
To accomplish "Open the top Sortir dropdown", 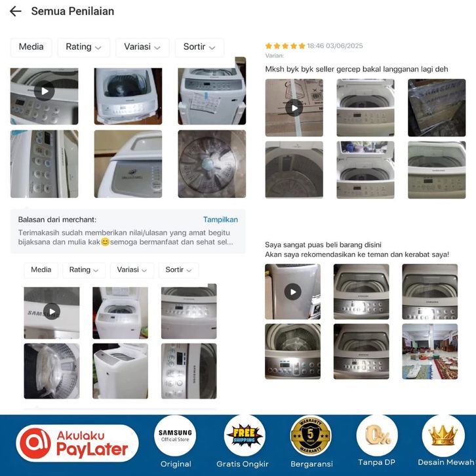I will coord(199,47).
